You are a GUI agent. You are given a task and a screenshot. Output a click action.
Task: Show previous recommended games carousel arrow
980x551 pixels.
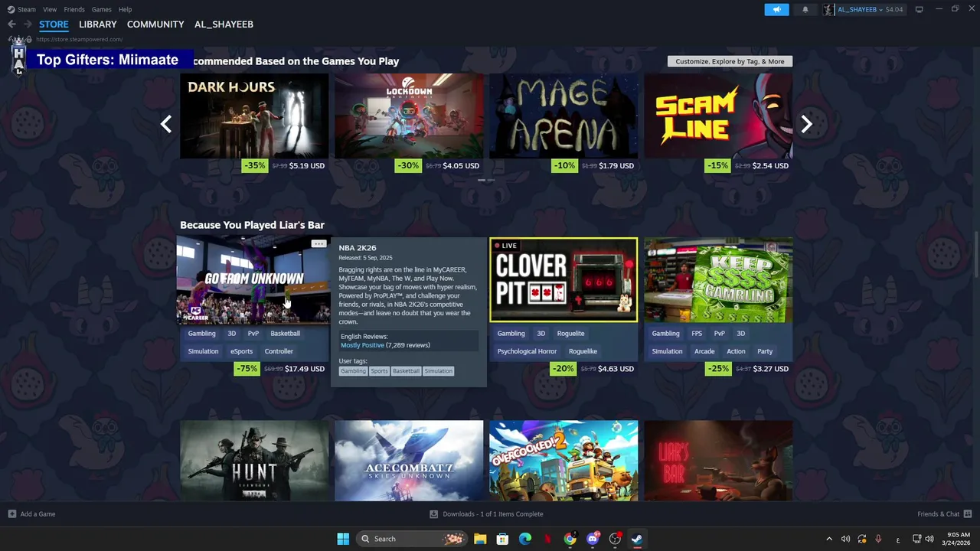[166, 124]
